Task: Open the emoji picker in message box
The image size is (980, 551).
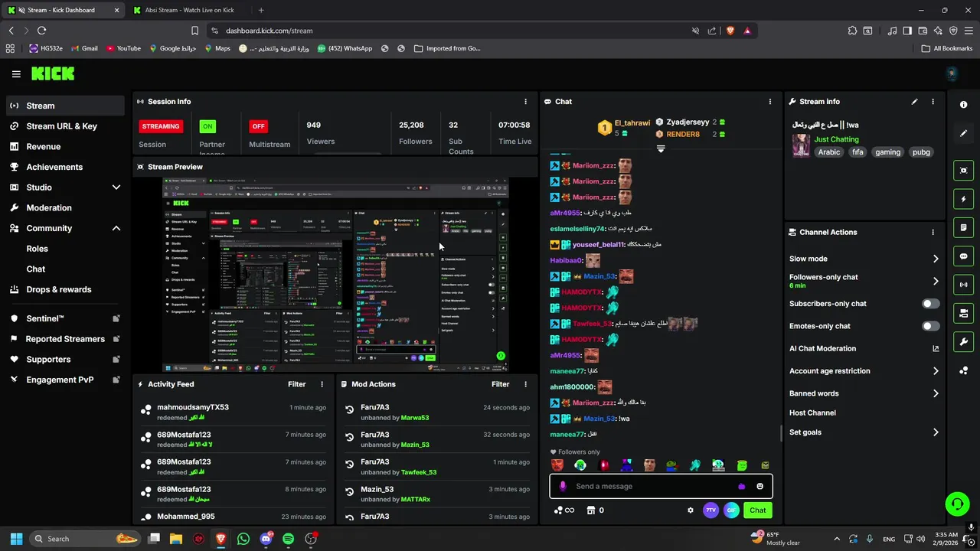Action: coord(759,486)
